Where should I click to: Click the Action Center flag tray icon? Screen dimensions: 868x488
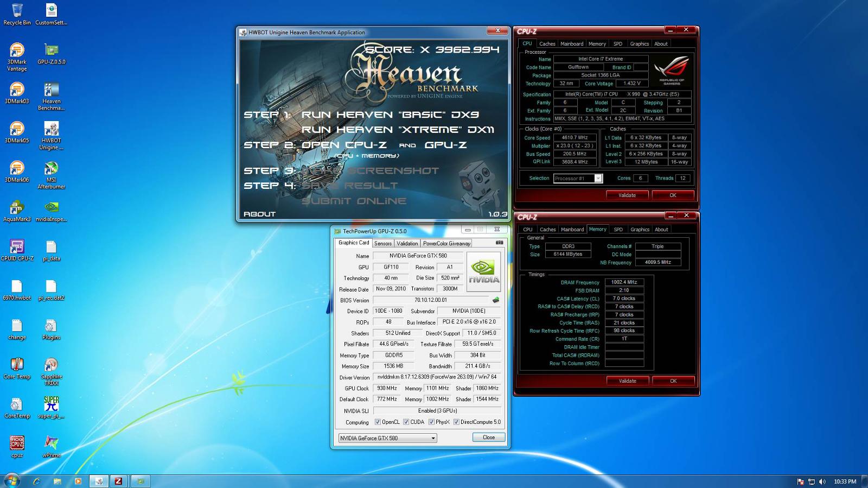(801, 481)
